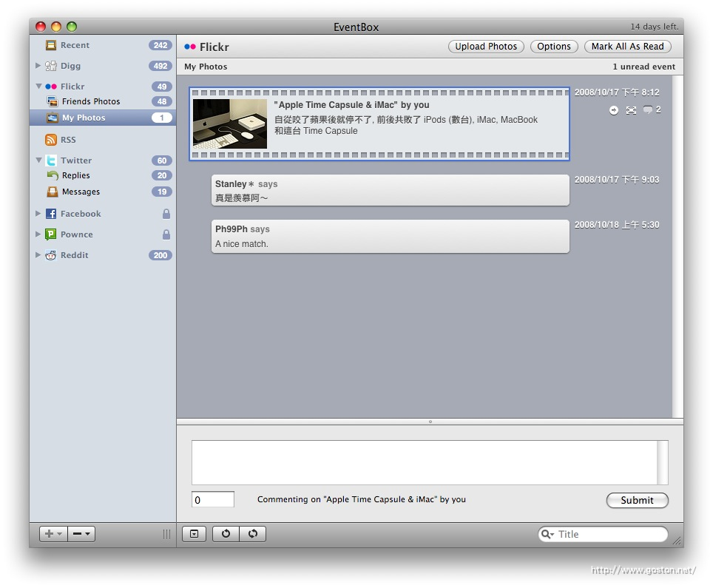Click the Recent 242 unread badge
713x588 pixels.
click(x=160, y=45)
